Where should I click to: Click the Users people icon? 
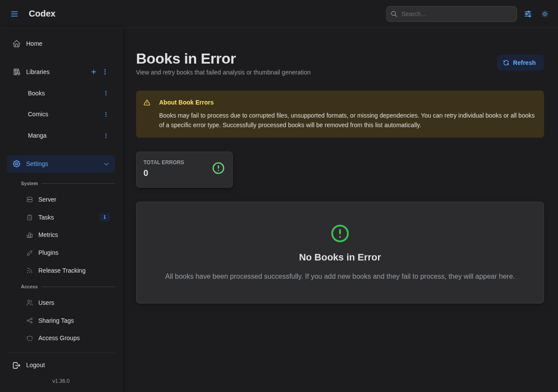[30, 303]
